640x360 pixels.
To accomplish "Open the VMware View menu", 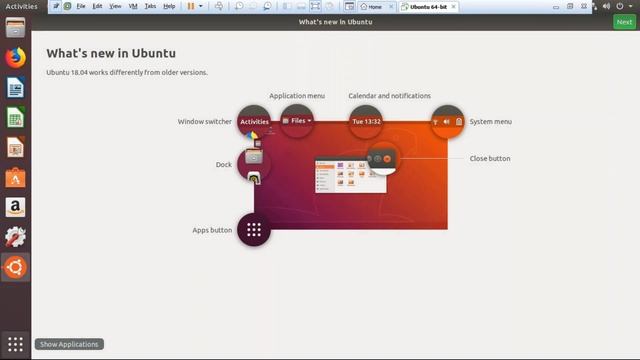I will (115, 6).
